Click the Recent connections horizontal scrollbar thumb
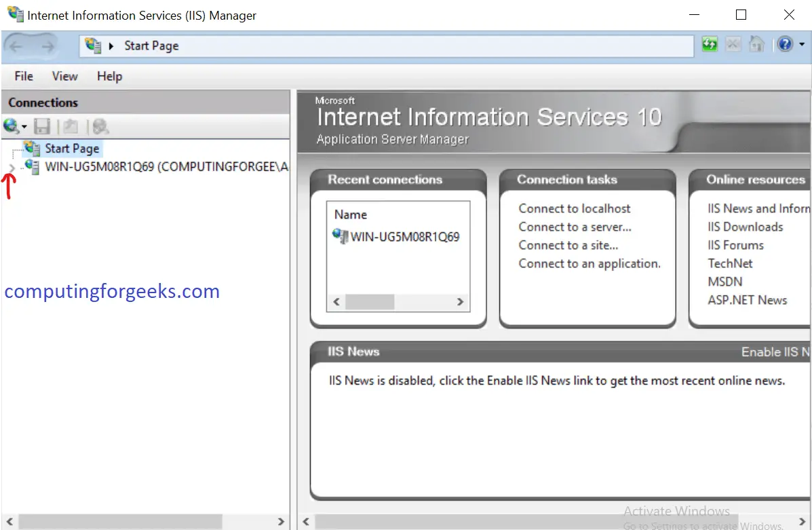This screenshot has height=530, width=812. tap(370, 301)
